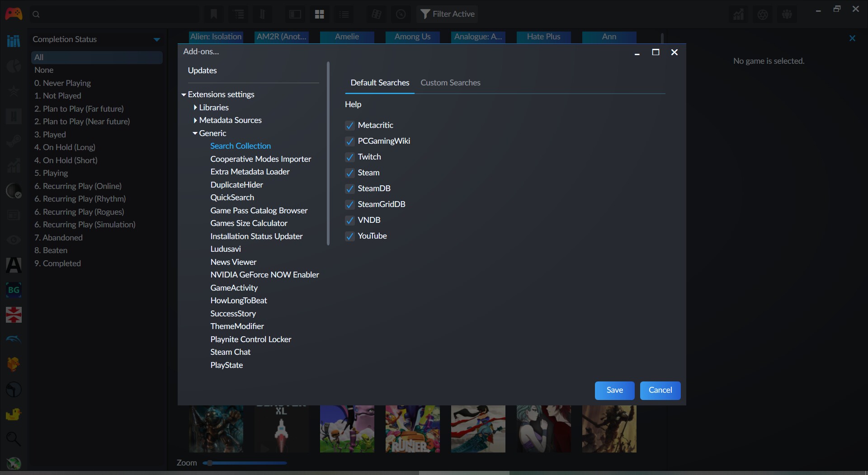Image resolution: width=868 pixels, height=475 pixels.
Task: Click the robot icon in the top-right toolbar
Action: point(787,14)
